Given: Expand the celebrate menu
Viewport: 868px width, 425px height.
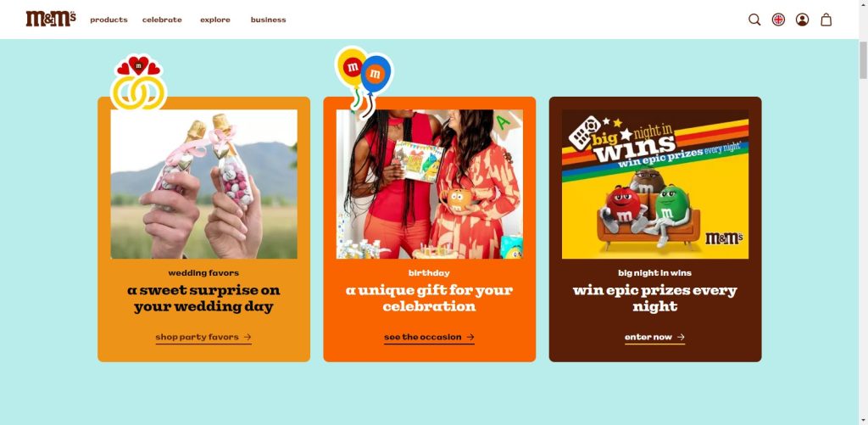Looking at the screenshot, I should point(162,20).
